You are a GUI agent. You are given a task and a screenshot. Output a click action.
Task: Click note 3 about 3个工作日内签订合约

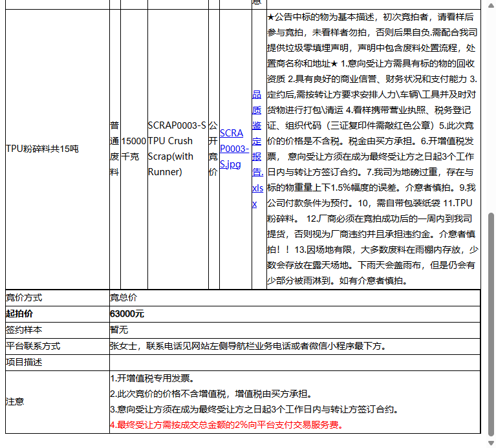click(x=255, y=409)
